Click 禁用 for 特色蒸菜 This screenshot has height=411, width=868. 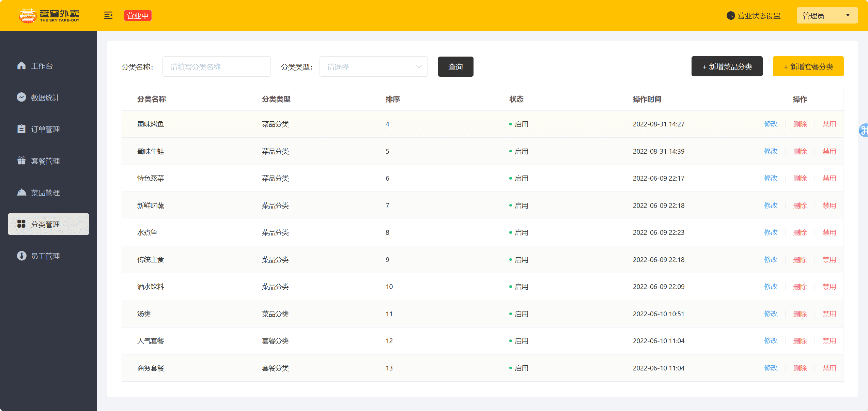[829, 178]
